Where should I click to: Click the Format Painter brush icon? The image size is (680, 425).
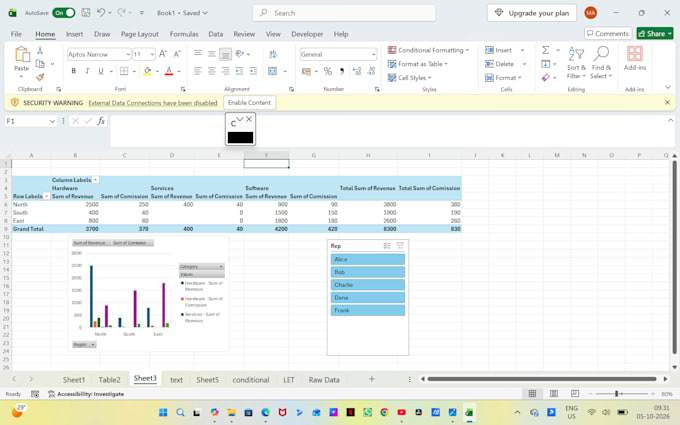(x=40, y=77)
